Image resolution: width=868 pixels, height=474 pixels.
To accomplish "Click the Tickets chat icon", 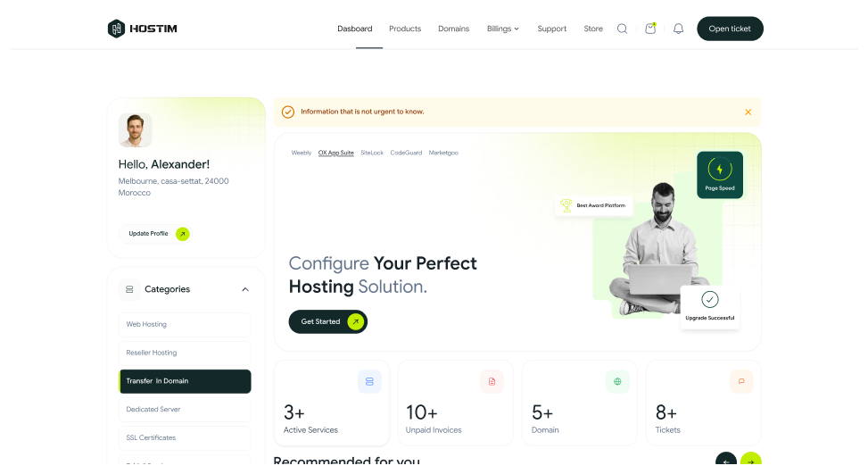I will [x=740, y=381].
